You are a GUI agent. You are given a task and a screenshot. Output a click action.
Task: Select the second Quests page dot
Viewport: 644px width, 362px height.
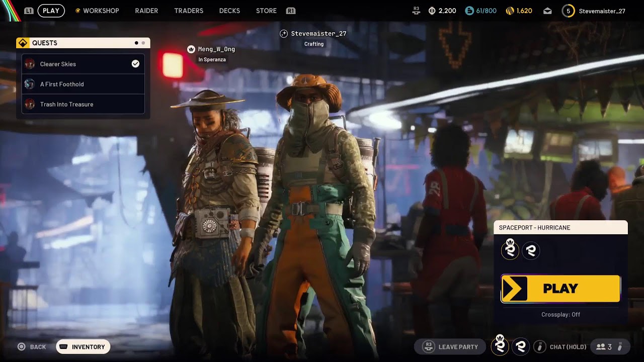pos(143,43)
